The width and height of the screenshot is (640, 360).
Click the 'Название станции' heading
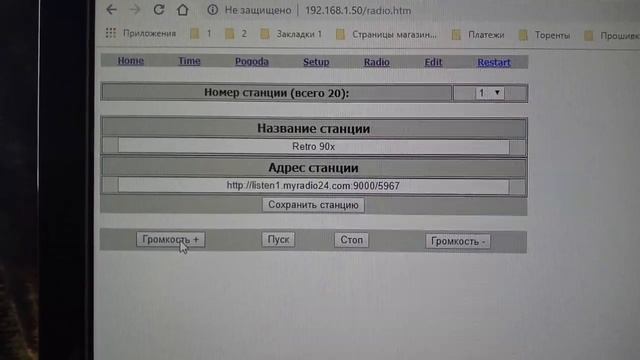[313, 128]
